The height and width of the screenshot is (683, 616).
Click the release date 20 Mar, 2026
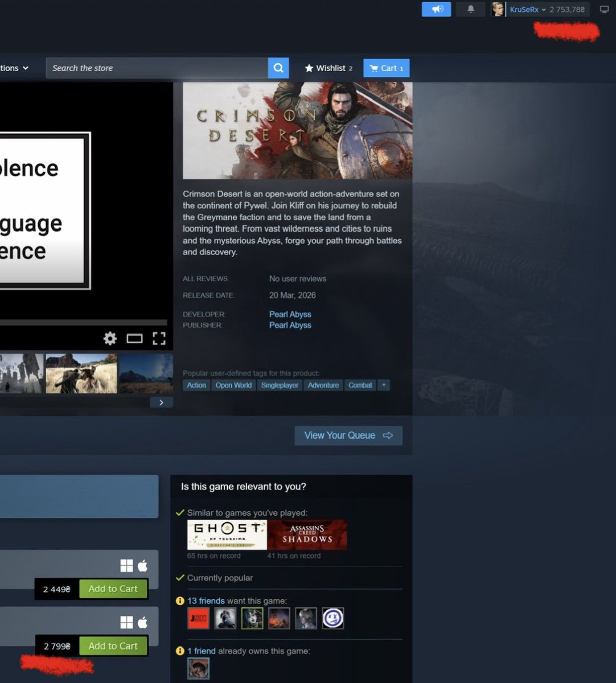coord(293,295)
